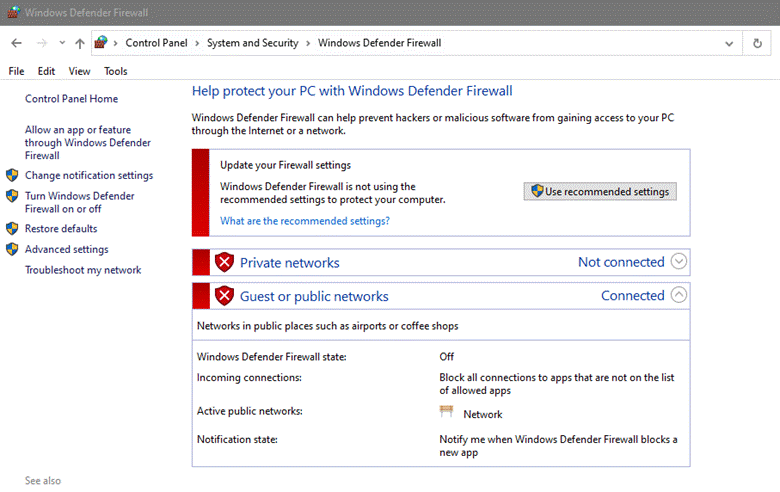Open the recent locations dropdown arrow
Image resolution: width=780 pixels, height=492 pixels.
pyautogui.click(x=62, y=43)
